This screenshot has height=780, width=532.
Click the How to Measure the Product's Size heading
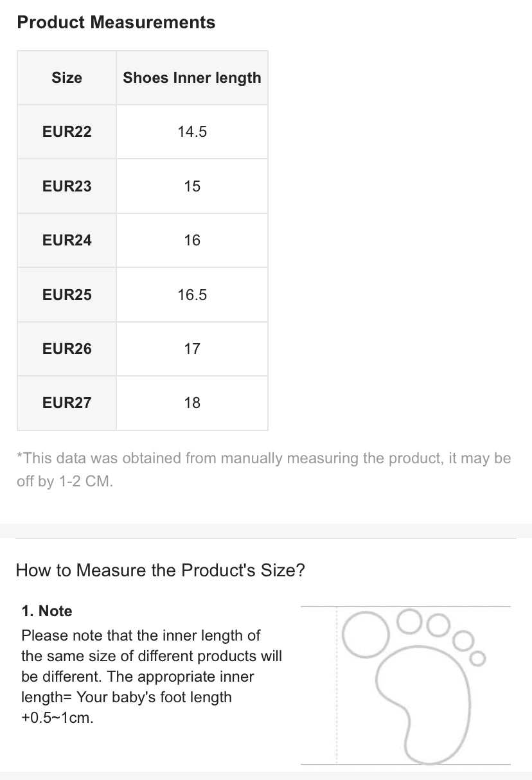click(x=160, y=571)
